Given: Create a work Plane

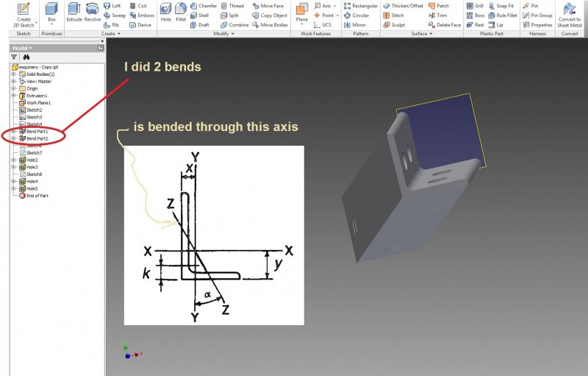Looking at the screenshot, I should 302,13.
